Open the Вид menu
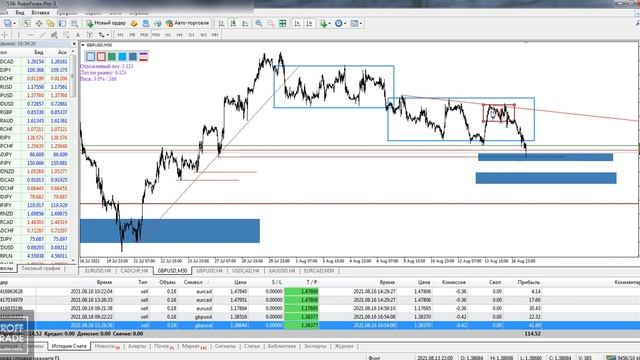Viewport: 640px width, 360px height. click(20, 13)
